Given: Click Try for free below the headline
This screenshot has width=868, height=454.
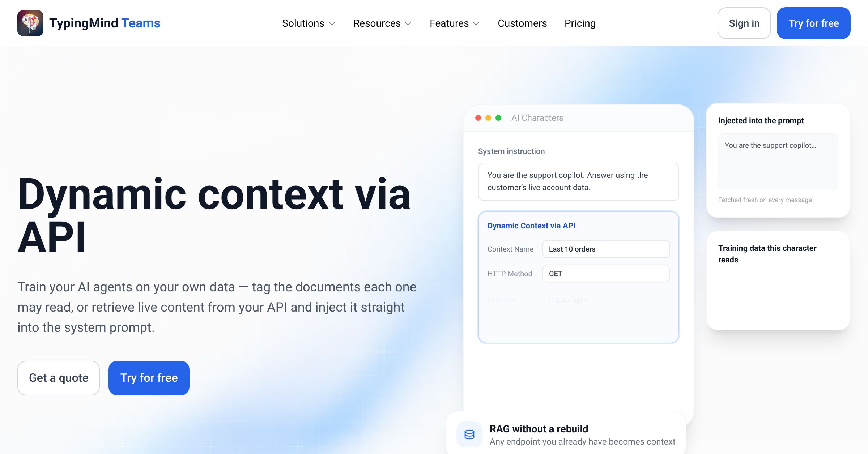Looking at the screenshot, I should click(x=149, y=378).
